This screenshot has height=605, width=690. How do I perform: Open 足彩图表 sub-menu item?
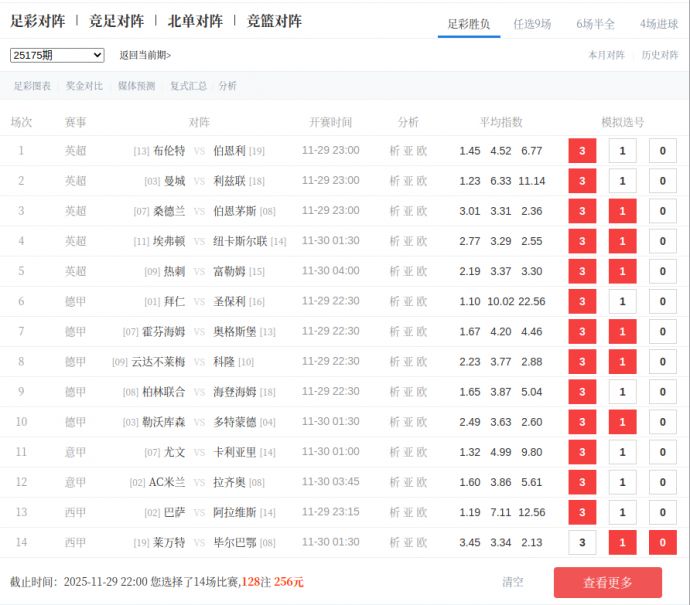pos(32,86)
